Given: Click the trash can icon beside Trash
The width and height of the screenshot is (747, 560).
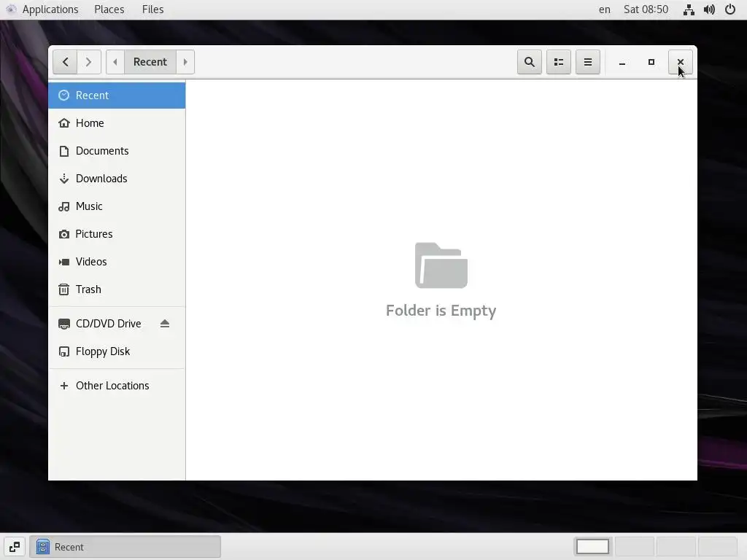Looking at the screenshot, I should click(x=64, y=289).
